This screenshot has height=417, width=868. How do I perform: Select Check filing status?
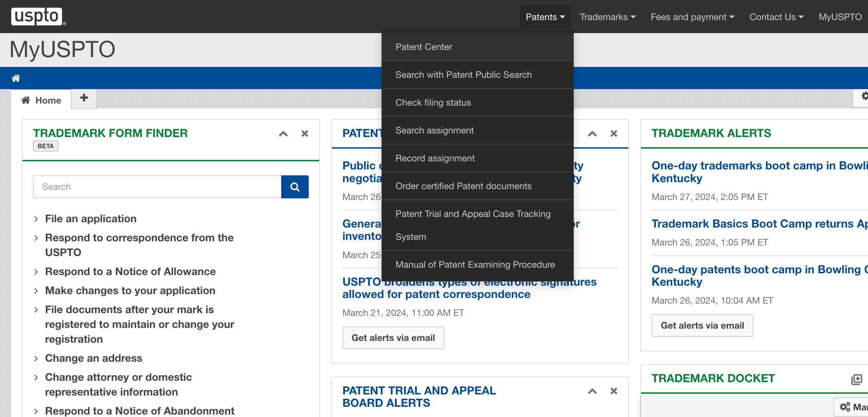[477, 102]
